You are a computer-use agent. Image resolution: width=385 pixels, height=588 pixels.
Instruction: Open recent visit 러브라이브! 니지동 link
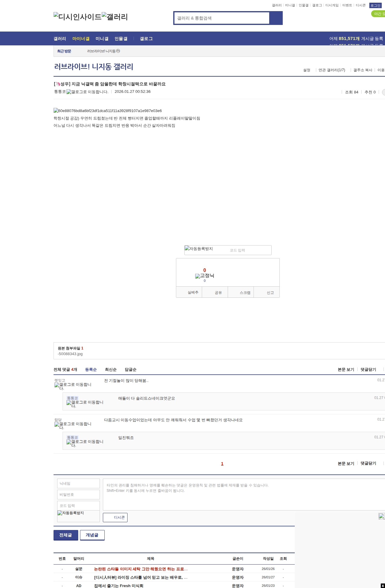[103, 51]
